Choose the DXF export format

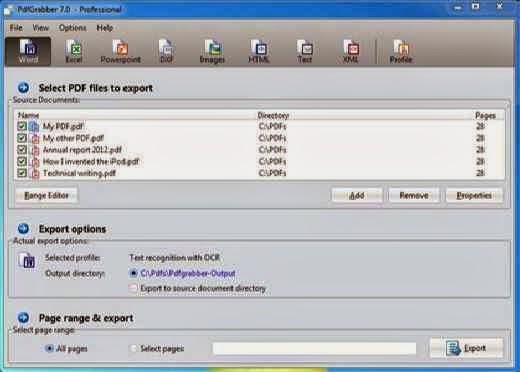166,51
